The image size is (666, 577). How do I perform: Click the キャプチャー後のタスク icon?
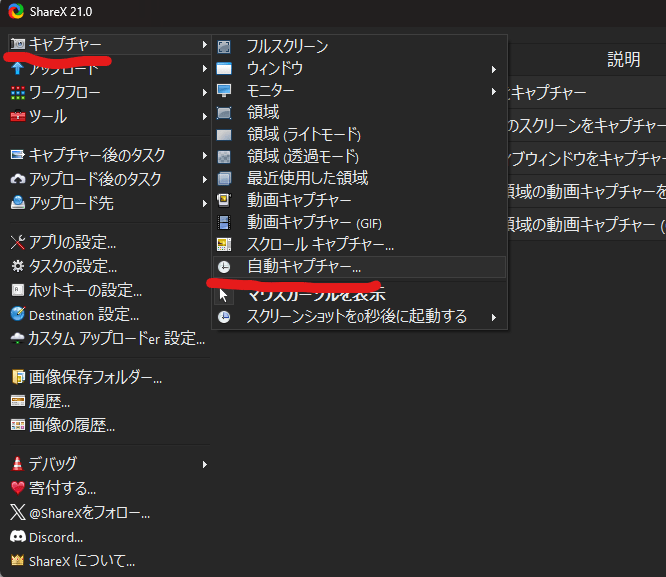pyautogui.click(x=17, y=155)
